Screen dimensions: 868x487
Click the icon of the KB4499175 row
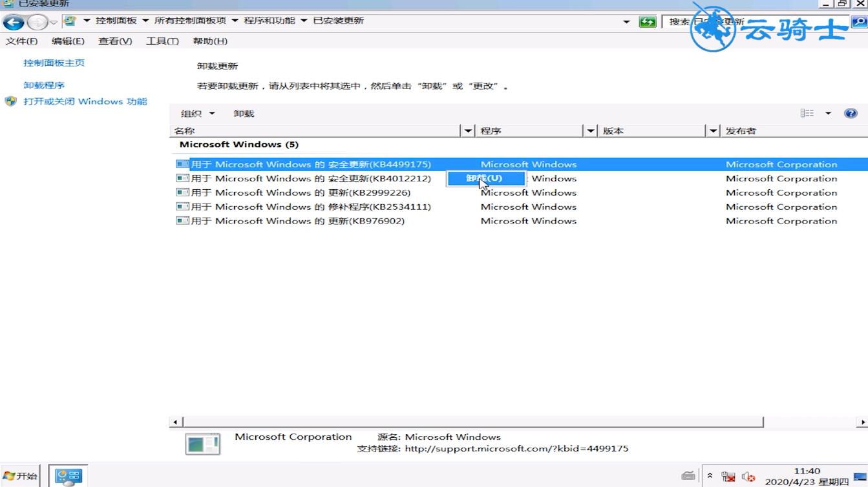(182, 164)
